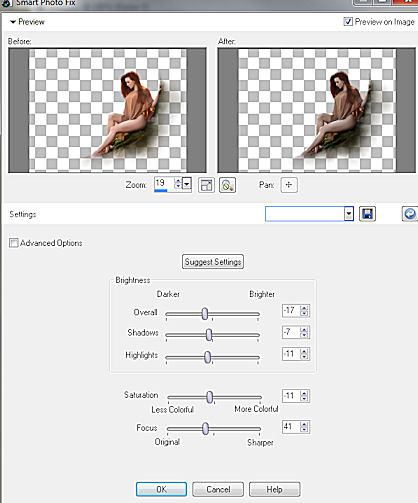Click the Smart Photo Fix title icon

click(x=6, y=3)
